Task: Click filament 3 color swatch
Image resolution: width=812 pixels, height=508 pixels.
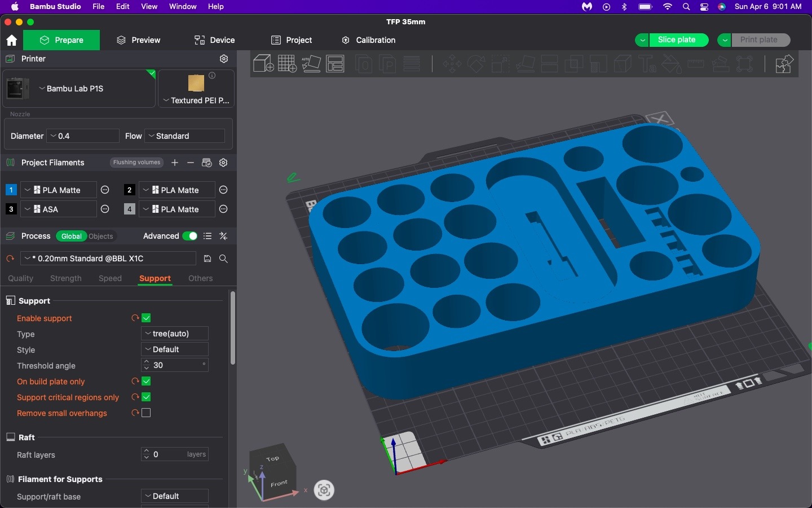Action: [11, 209]
